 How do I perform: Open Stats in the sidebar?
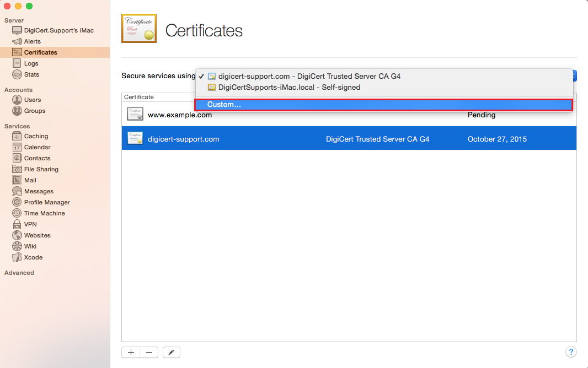31,74
